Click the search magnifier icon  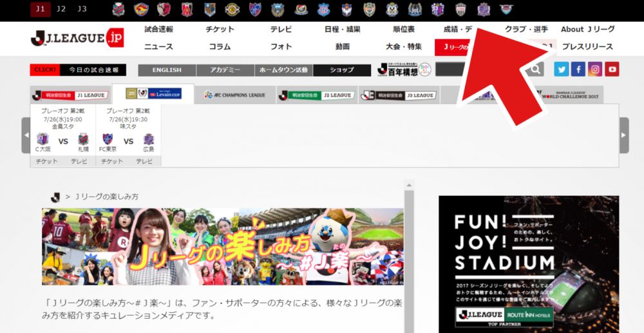coord(536,70)
